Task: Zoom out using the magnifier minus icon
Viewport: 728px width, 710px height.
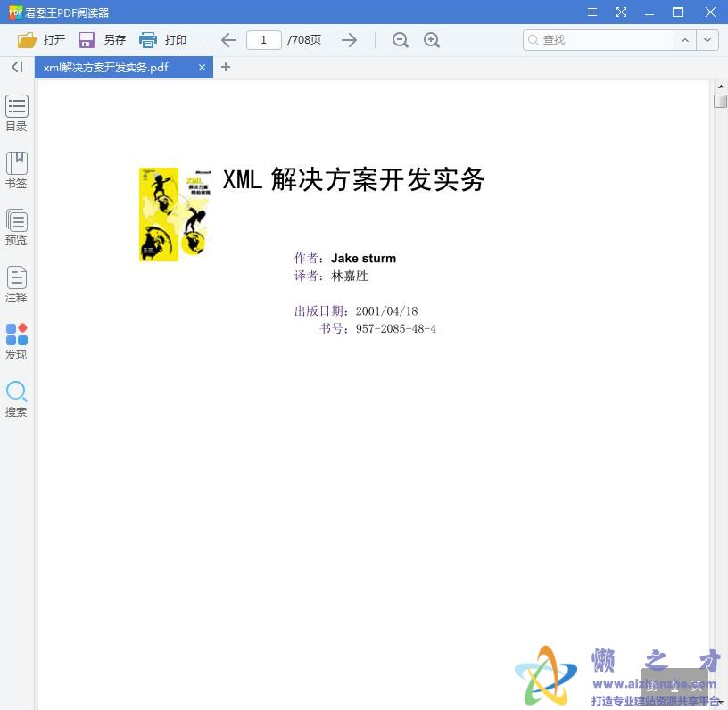Action: 400,40
